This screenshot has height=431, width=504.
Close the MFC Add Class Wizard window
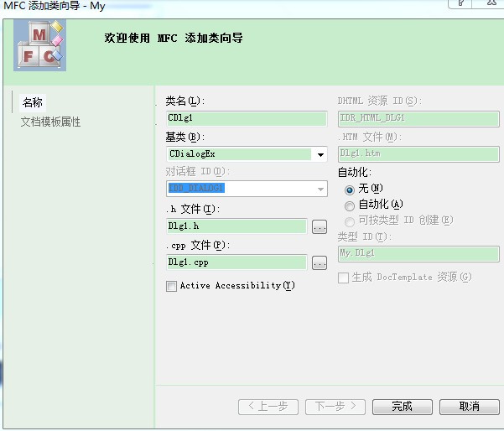pos(491,3)
